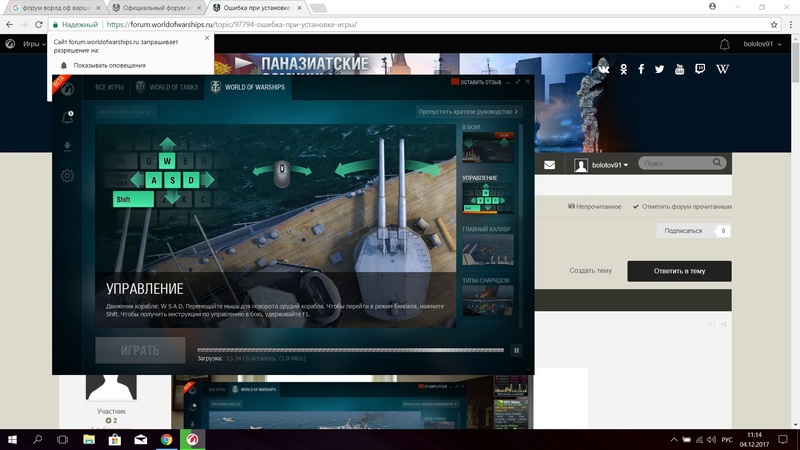Select World of Warships tab in Game Center
Image resolution: width=800 pixels, height=450 pixels.
tap(248, 87)
